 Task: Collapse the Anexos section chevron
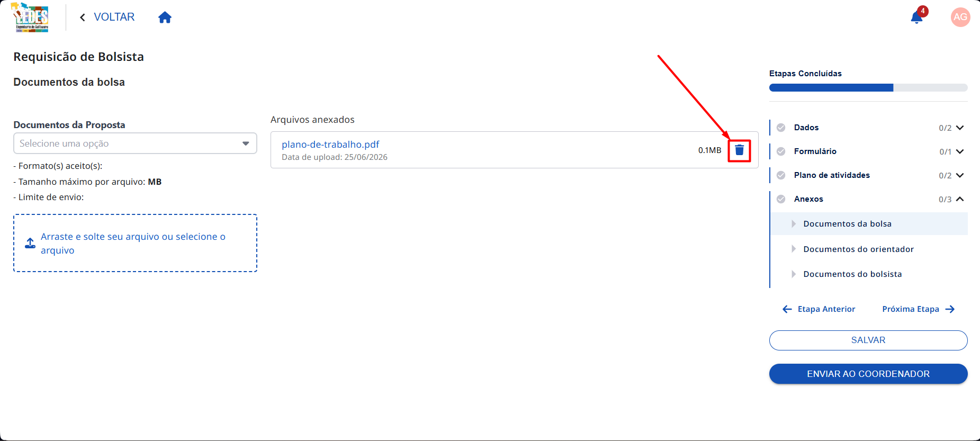click(960, 199)
